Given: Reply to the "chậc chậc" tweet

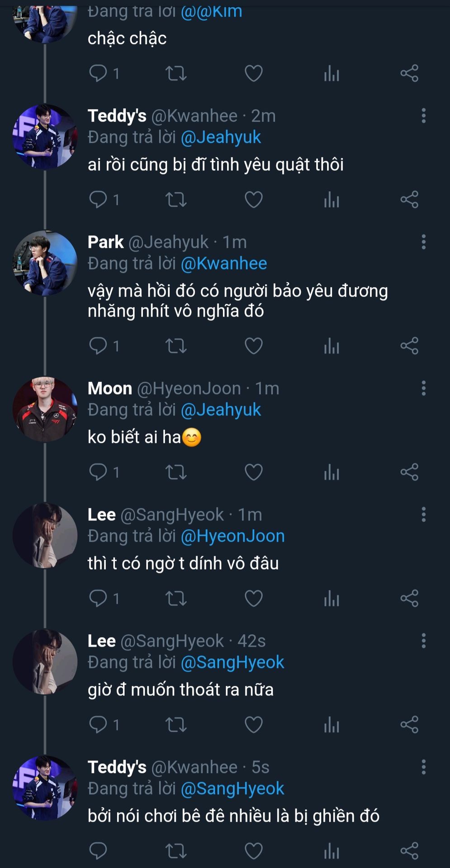Looking at the screenshot, I should click(x=98, y=73).
